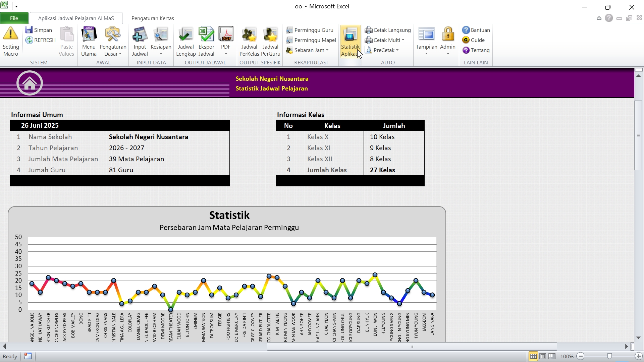This screenshot has width=644, height=362.
Task: Open the File menu tab
Action: point(14,18)
